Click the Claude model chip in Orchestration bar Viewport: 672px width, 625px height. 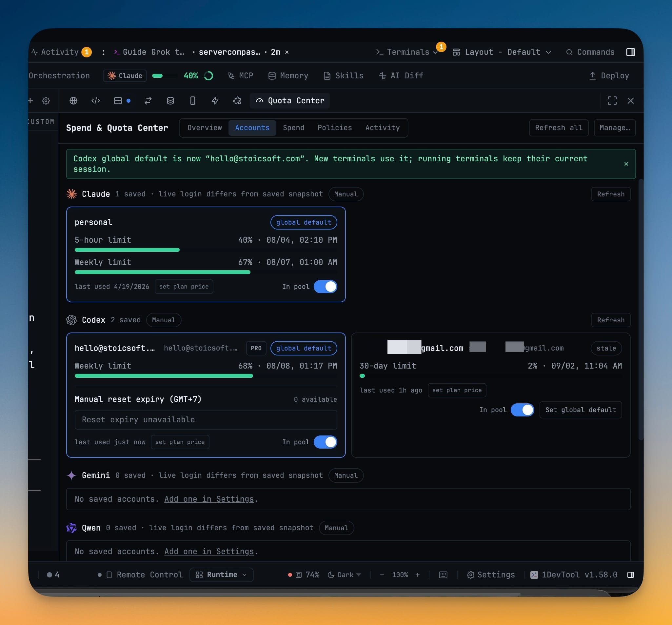[125, 76]
